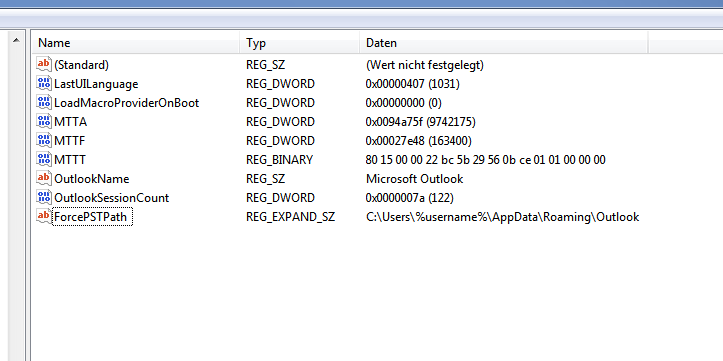Click REG_SZ type in OutlookName row
Viewport: 723px width, 361px height.
pos(266,178)
